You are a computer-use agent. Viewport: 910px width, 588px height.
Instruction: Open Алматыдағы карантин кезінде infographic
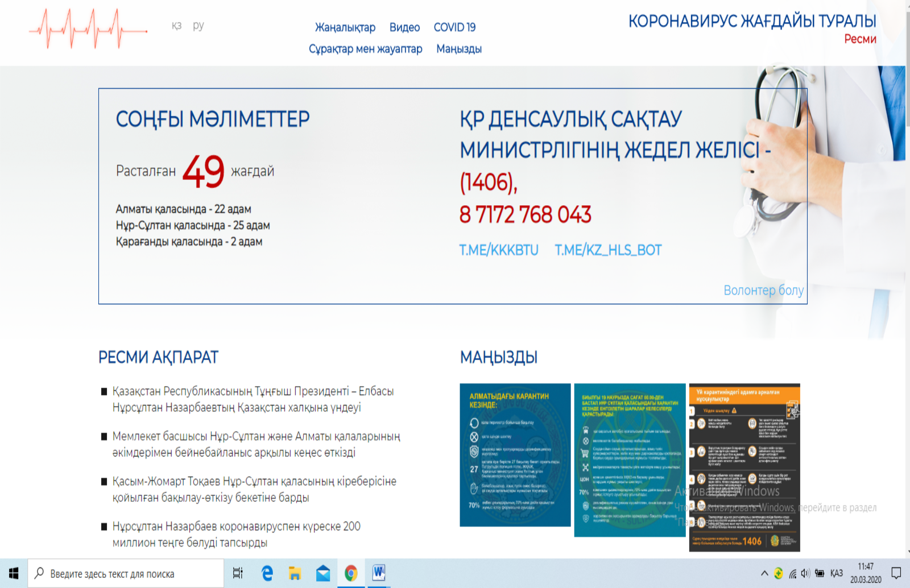pos(515,455)
